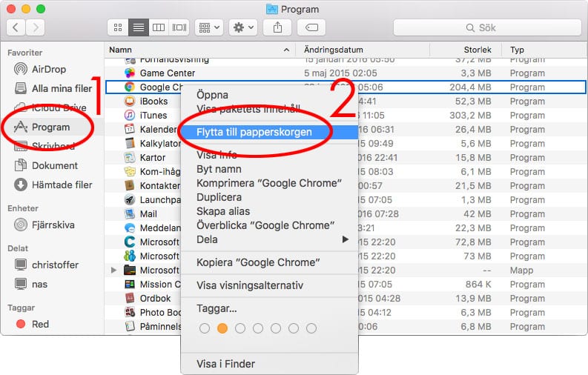Select the iBooks app icon
The image size is (588, 375).
point(130,101)
